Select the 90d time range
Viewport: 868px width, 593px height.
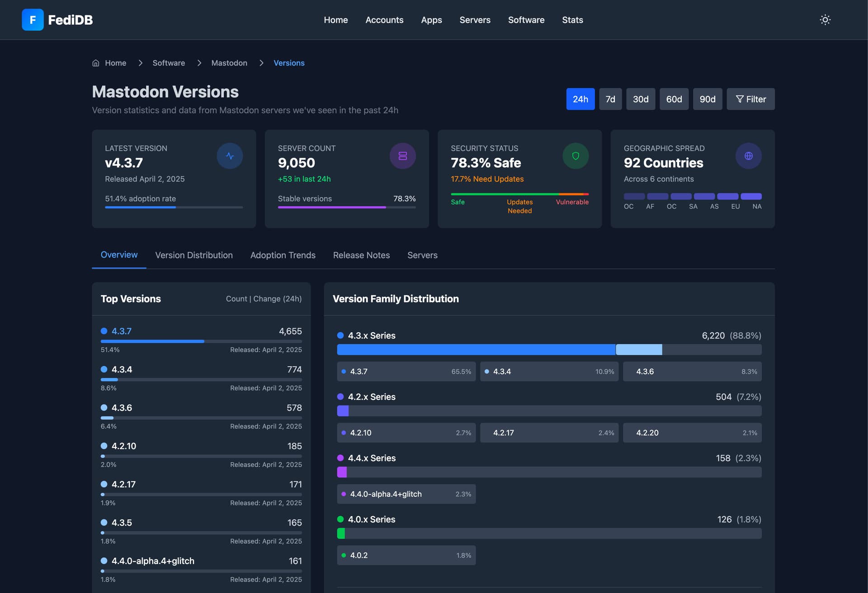pos(708,99)
